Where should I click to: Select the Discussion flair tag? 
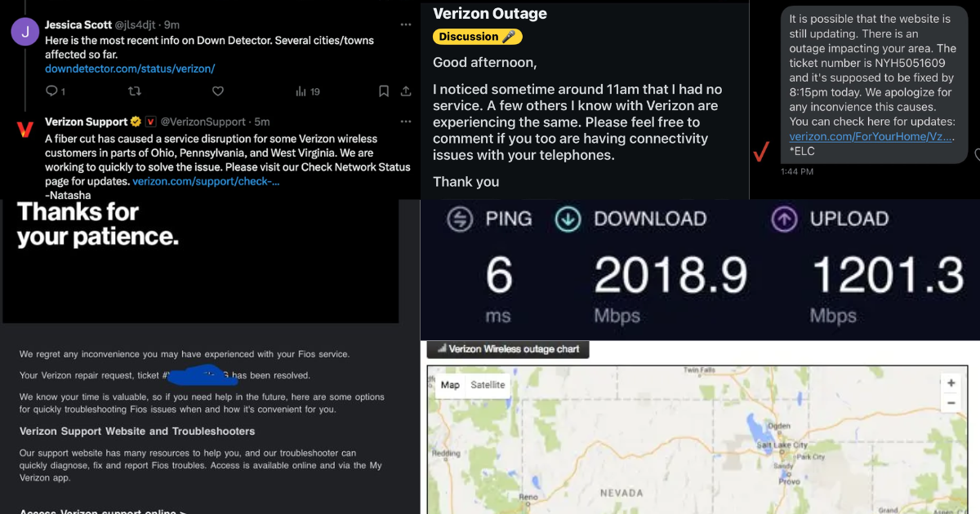pos(477,37)
